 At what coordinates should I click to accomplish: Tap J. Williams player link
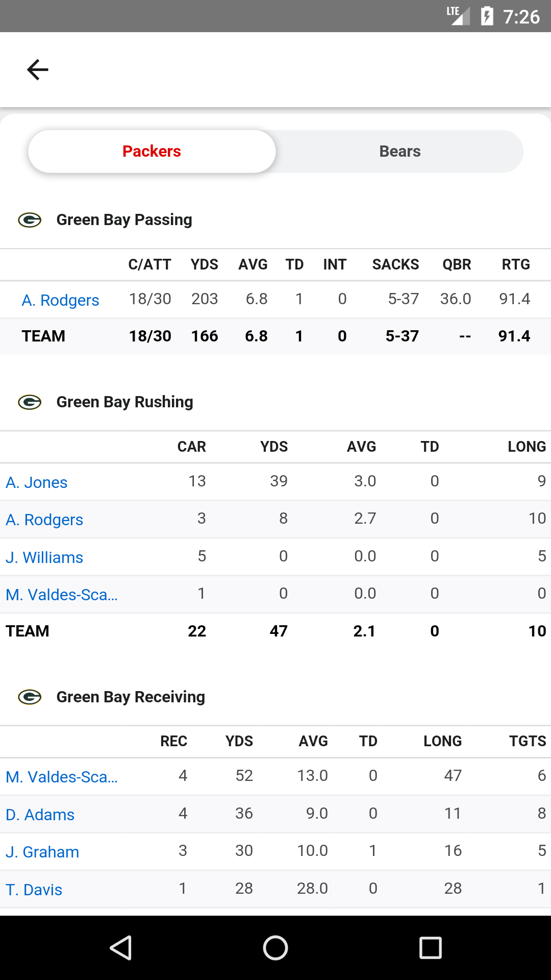point(44,557)
